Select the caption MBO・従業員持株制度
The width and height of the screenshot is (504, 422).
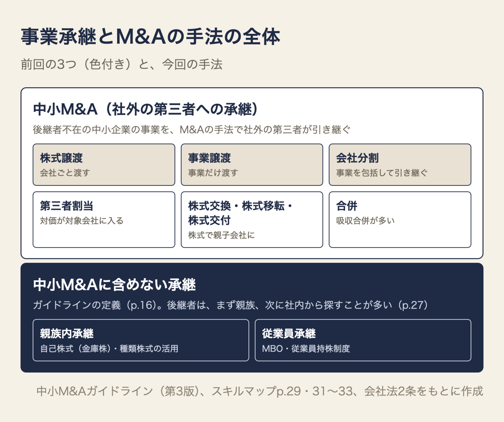point(306,348)
